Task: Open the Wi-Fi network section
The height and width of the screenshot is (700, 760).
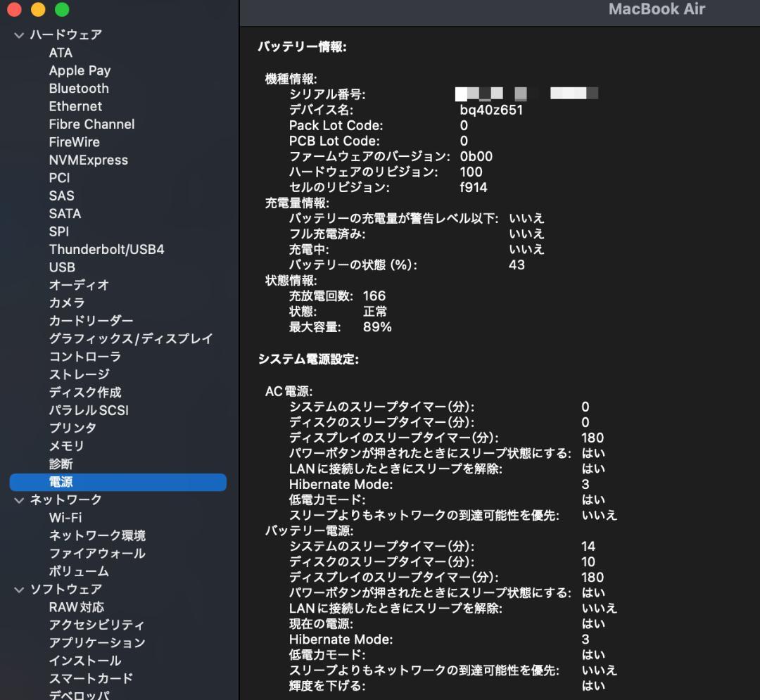Action: pos(65,517)
